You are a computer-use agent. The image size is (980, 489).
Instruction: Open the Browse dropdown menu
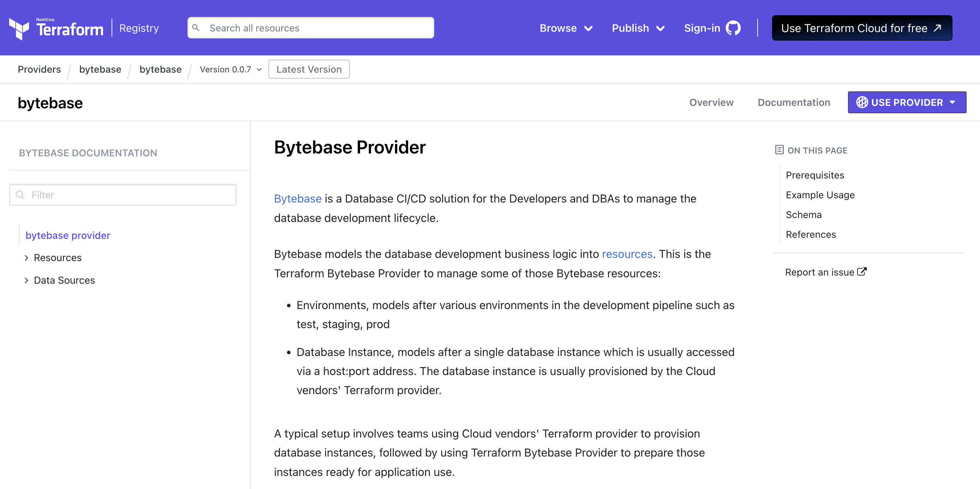pyautogui.click(x=566, y=28)
